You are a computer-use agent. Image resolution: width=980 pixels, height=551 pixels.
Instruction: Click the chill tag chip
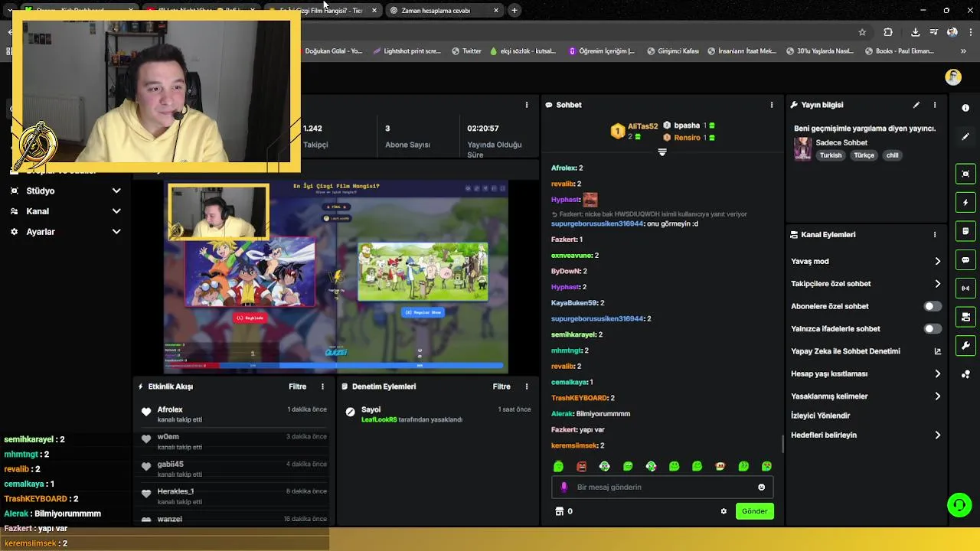pyautogui.click(x=892, y=155)
